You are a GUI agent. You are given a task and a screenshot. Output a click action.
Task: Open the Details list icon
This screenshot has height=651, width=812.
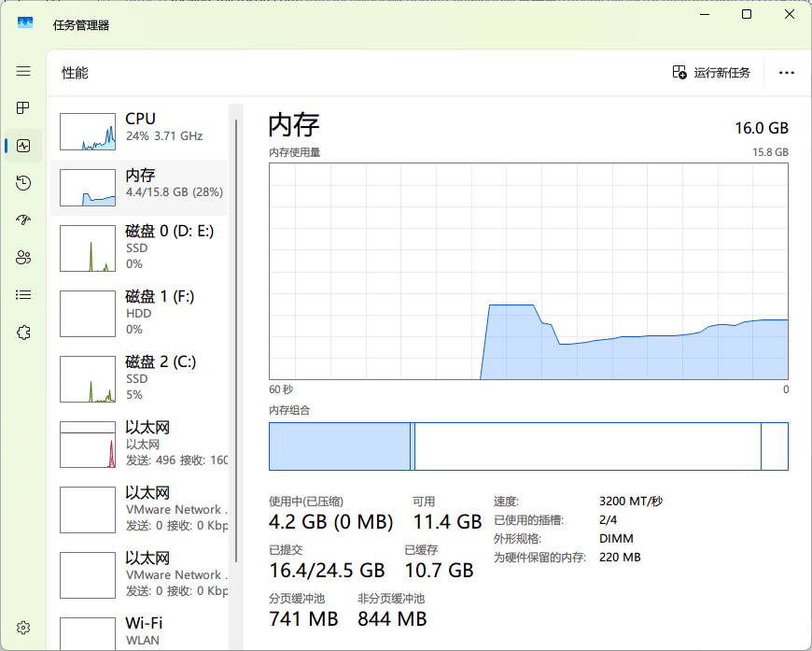(x=23, y=295)
